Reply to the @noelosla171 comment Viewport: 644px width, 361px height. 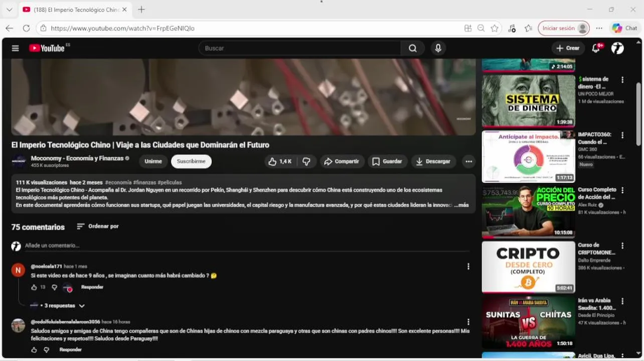click(92, 287)
